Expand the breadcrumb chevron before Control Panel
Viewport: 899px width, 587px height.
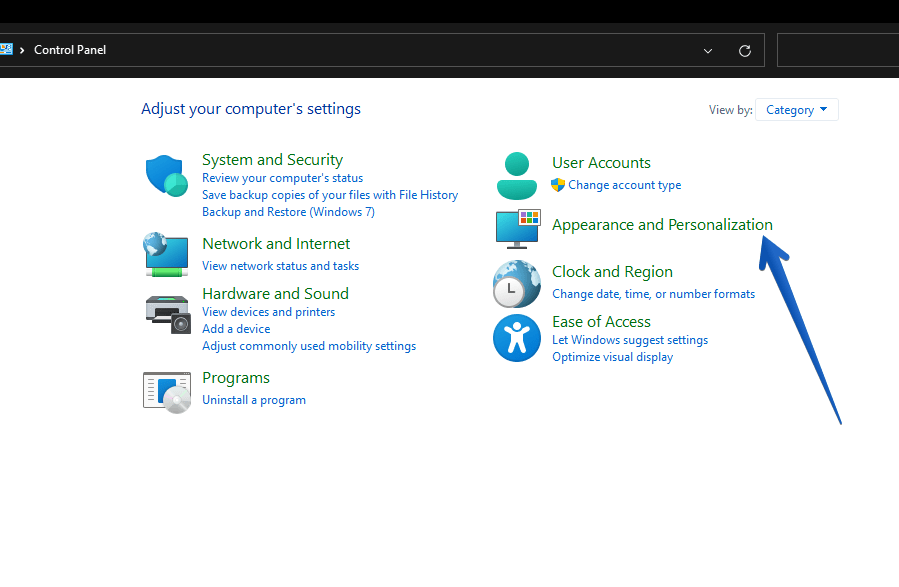tap(22, 50)
